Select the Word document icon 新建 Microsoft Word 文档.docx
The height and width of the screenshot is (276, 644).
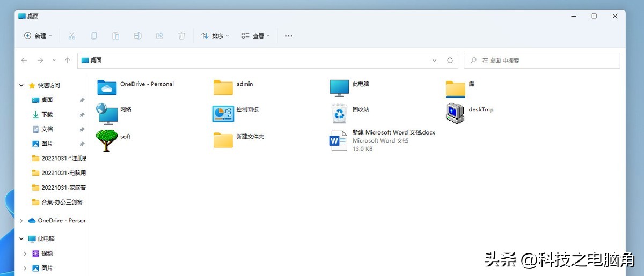click(339, 140)
